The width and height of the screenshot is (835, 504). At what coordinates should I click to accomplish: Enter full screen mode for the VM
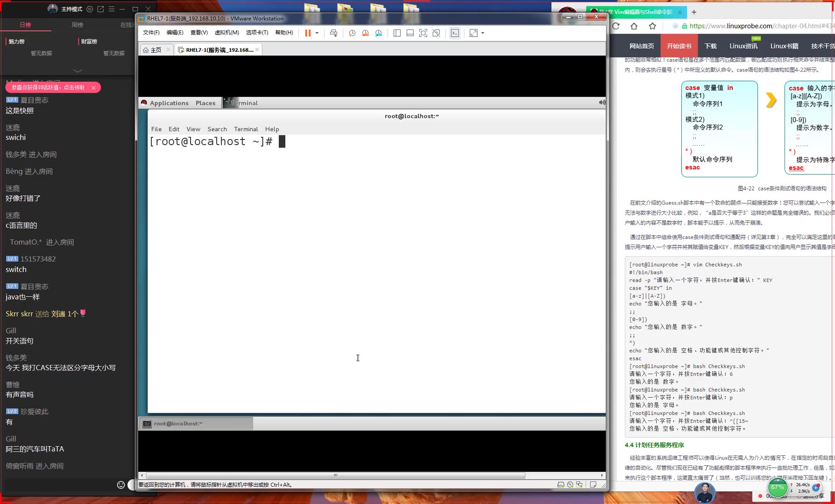[x=422, y=33]
